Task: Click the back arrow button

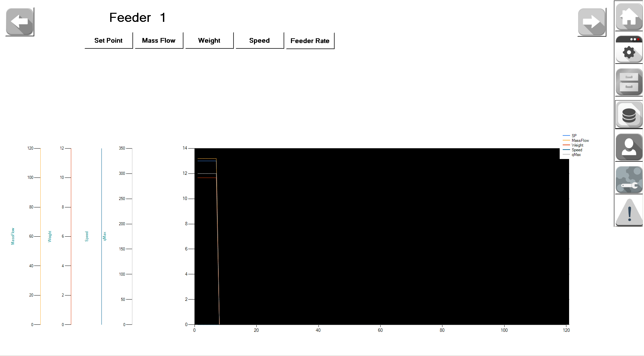Action: click(20, 22)
